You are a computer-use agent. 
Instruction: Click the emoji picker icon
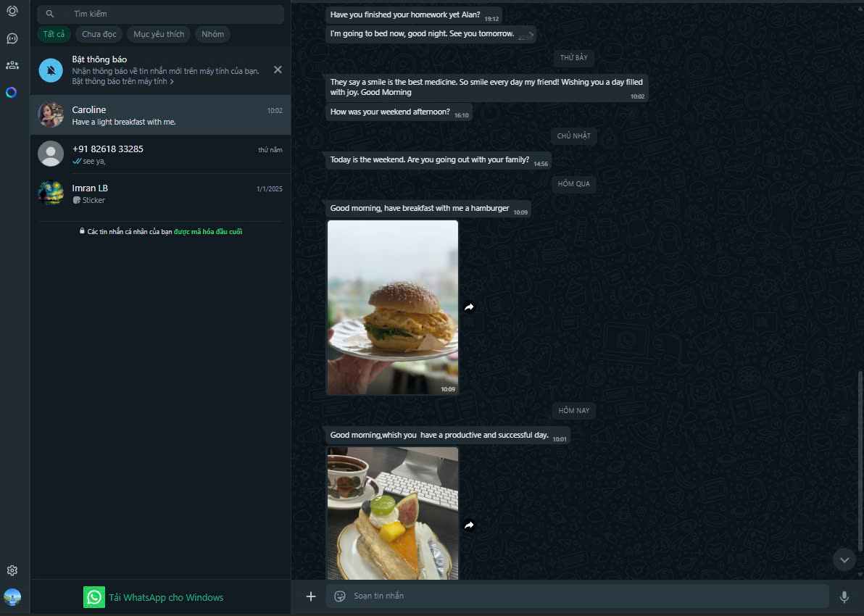[339, 596]
